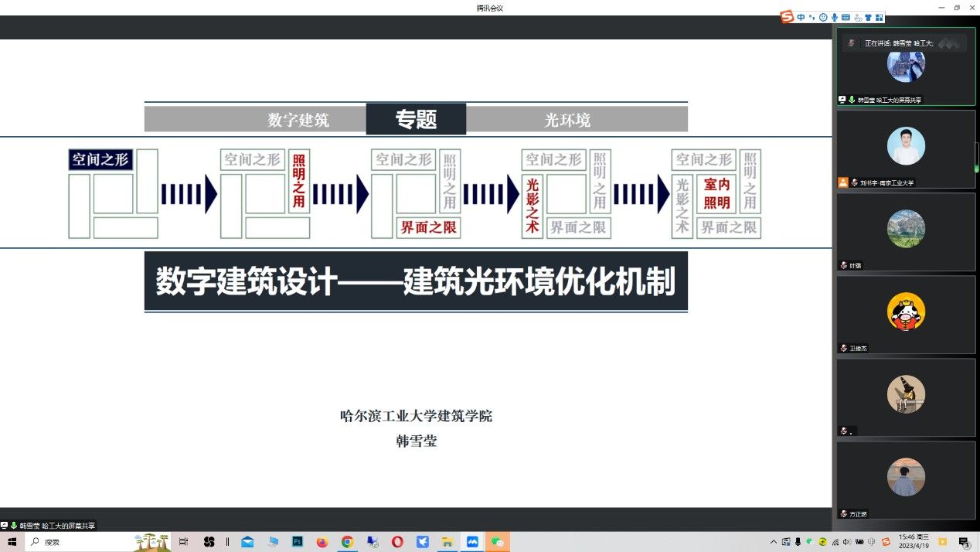Open Sogou emoji panel
This screenshot has height=552, width=980.
(823, 17)
